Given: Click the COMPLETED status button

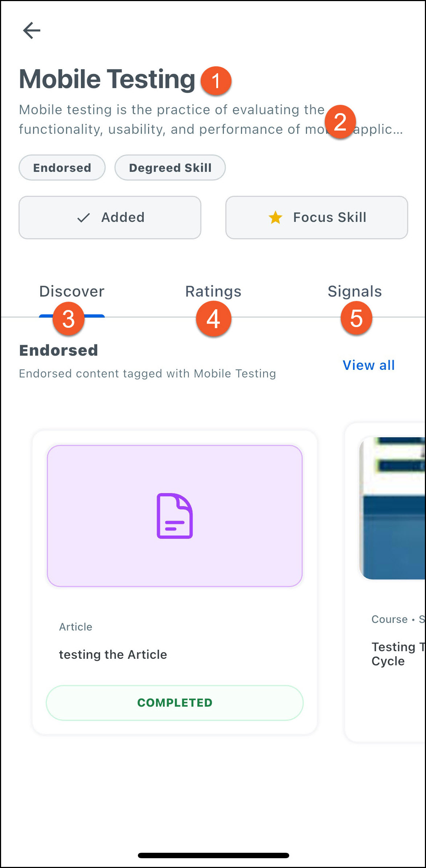Looking at the screenshot, I should [x=175, y=703].
